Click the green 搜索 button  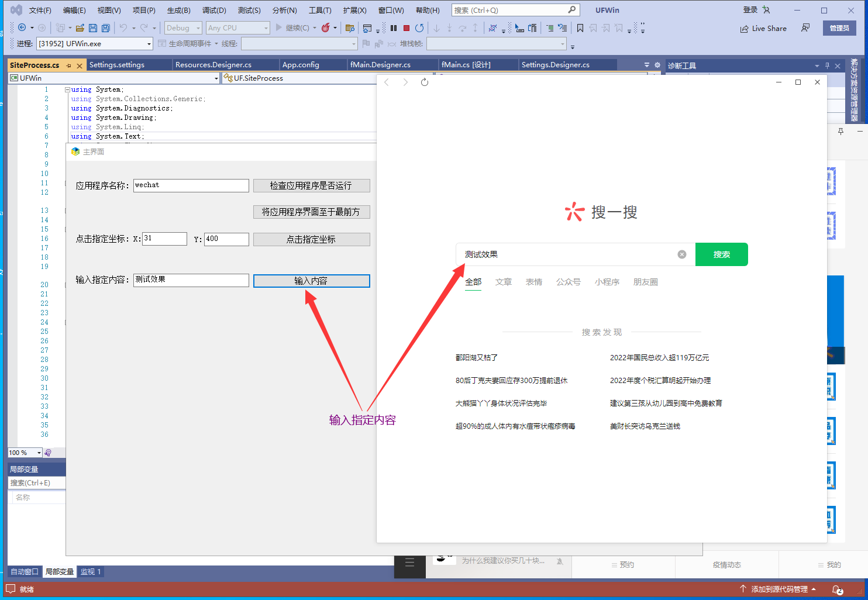point(722,254)
